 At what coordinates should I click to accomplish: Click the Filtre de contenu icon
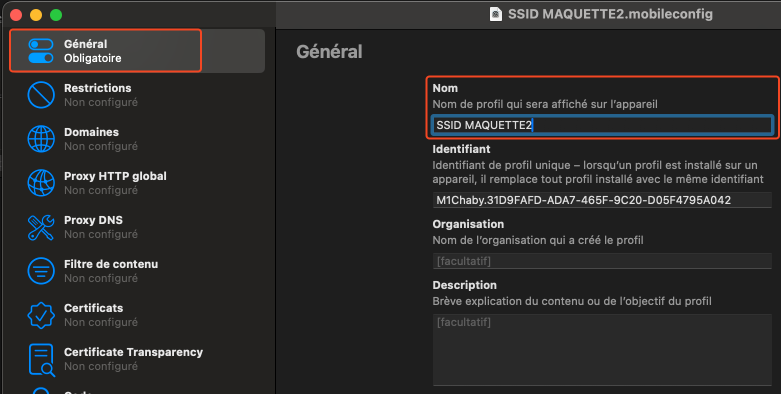click(x=41, y=271)
